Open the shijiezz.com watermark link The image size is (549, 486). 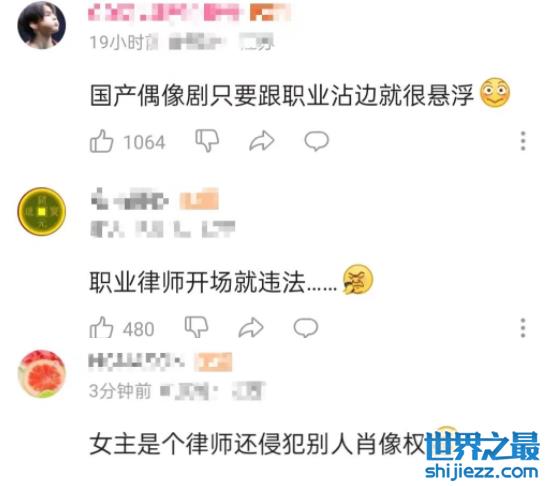click(x=482, y=472)
